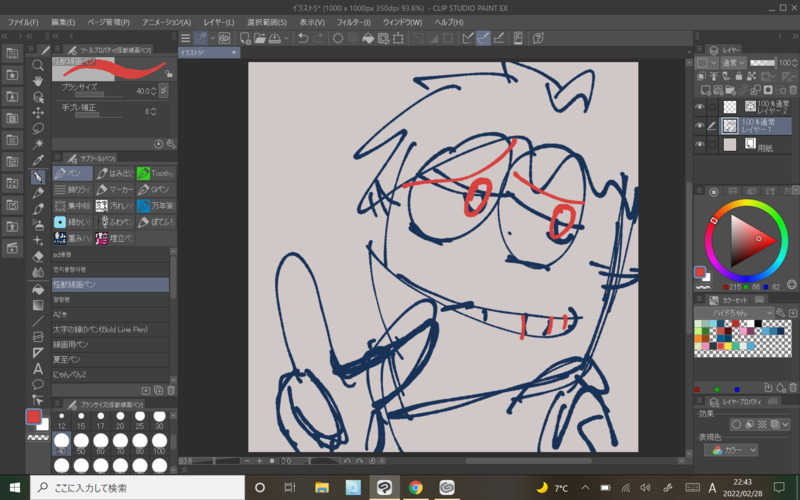
Task: Select the Zoom magnifier tool
Action: tap(38, 65)
